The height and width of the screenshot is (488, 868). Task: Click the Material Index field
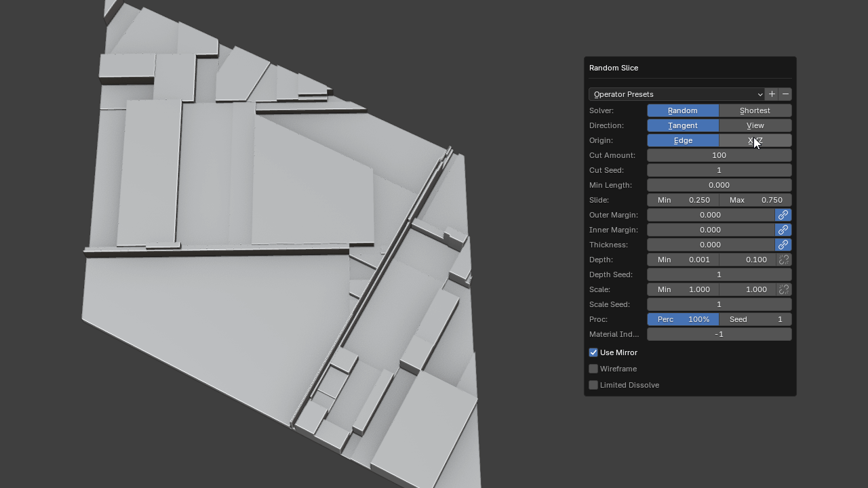pos(719,334)
